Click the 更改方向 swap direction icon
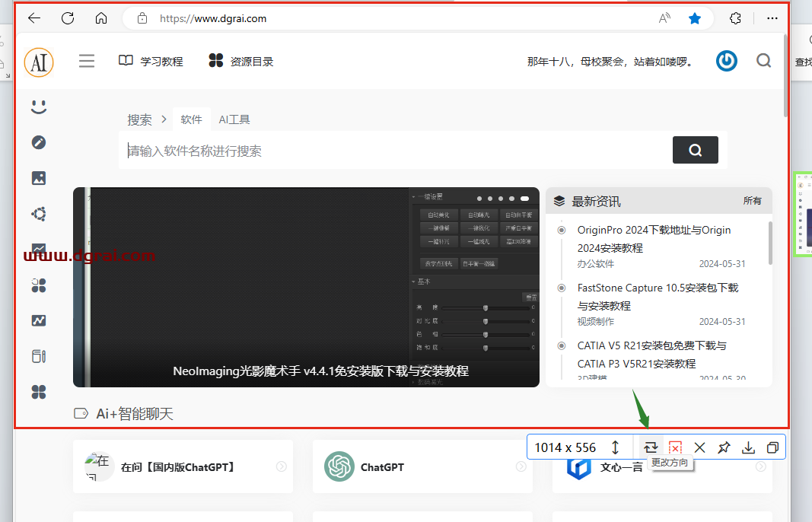 tap(651, 447)
